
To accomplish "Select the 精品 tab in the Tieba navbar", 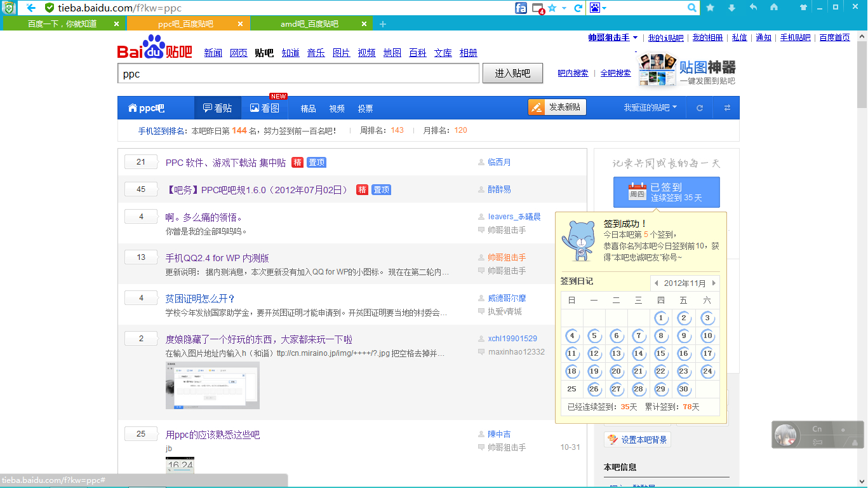I will (308, 109).
